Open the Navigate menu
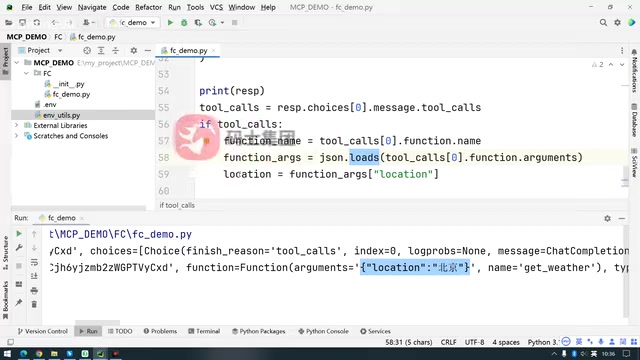640x360 pixels. (x=92, y=7)
